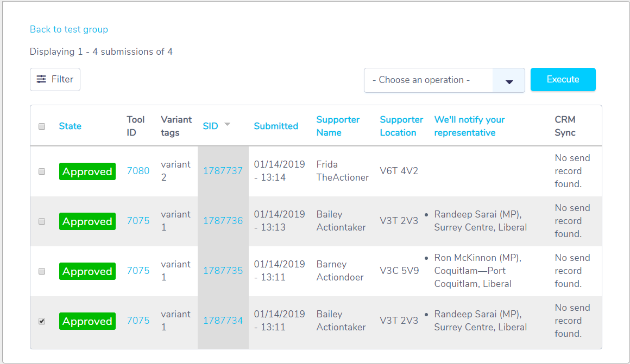Open submission SID 1787736 link
Image resolution: width=630 pixels, height=364 pixels.
click(x=223, y=221)
